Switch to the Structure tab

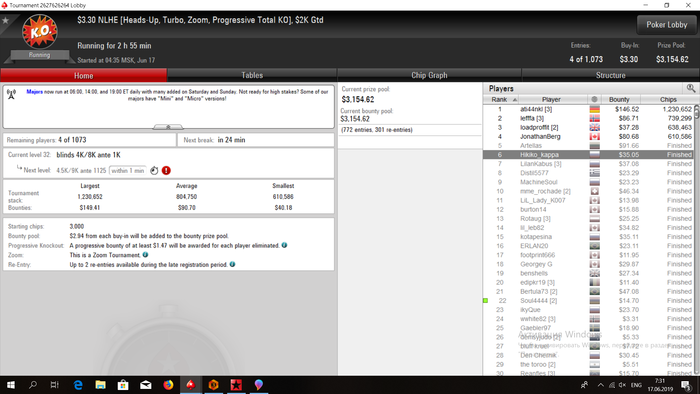(x=610, y=75)
